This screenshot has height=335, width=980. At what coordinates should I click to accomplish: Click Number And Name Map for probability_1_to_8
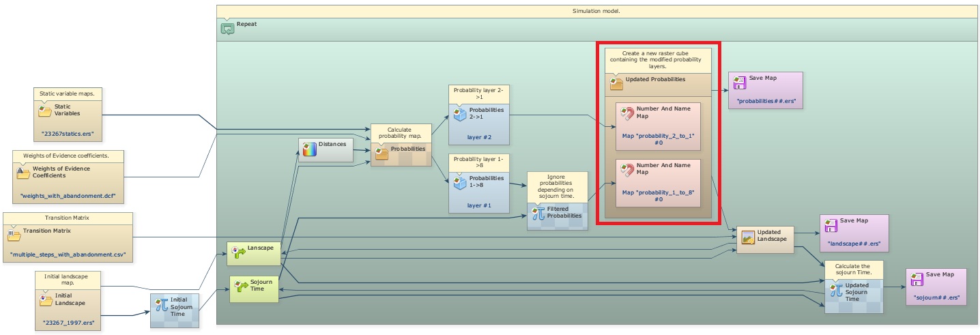point(627,169)
